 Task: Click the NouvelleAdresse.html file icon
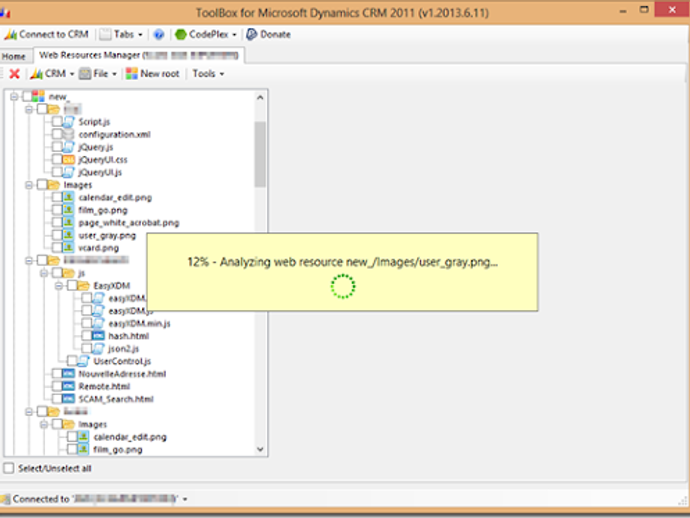(69, 374)
